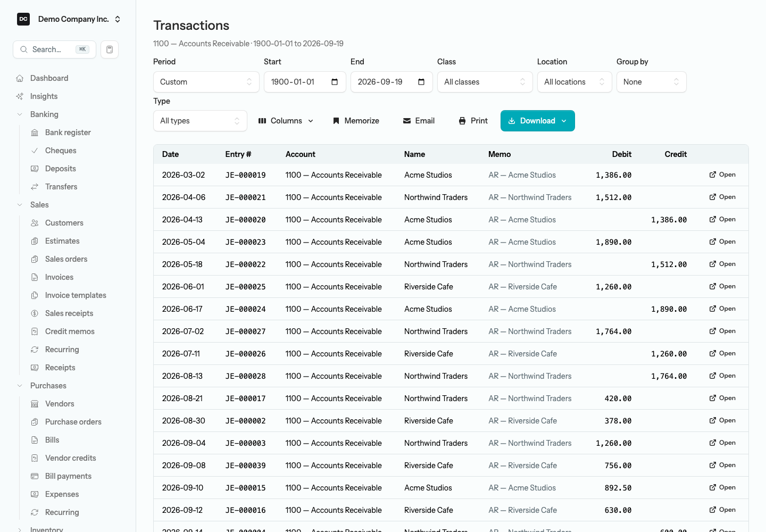Collapse the Banking section

click(20, 114)
